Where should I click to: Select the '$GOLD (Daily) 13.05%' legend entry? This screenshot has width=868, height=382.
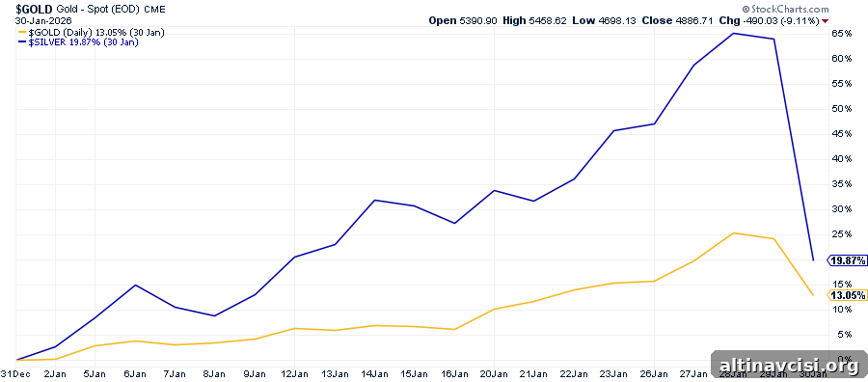95,33
